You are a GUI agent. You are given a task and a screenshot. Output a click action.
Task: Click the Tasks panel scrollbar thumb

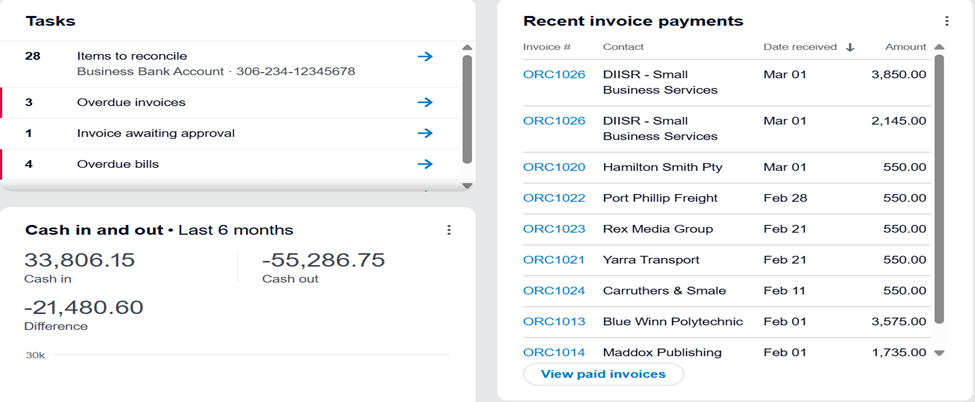point(466,108)
